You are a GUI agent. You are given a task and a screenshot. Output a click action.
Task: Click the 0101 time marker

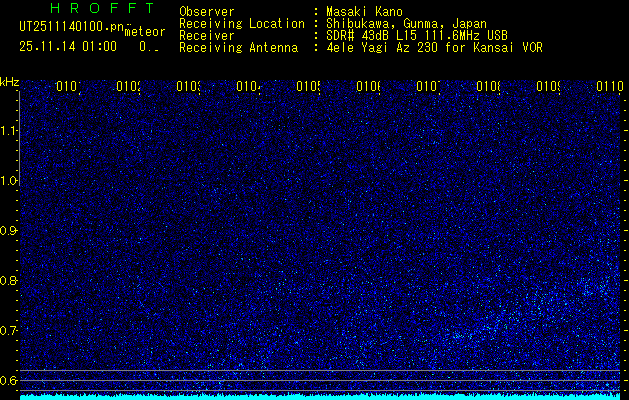pos(68,86)
